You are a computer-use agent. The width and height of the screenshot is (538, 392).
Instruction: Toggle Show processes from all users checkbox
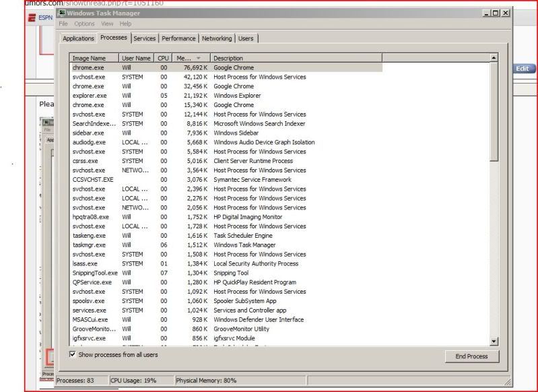tap(73, 354)
